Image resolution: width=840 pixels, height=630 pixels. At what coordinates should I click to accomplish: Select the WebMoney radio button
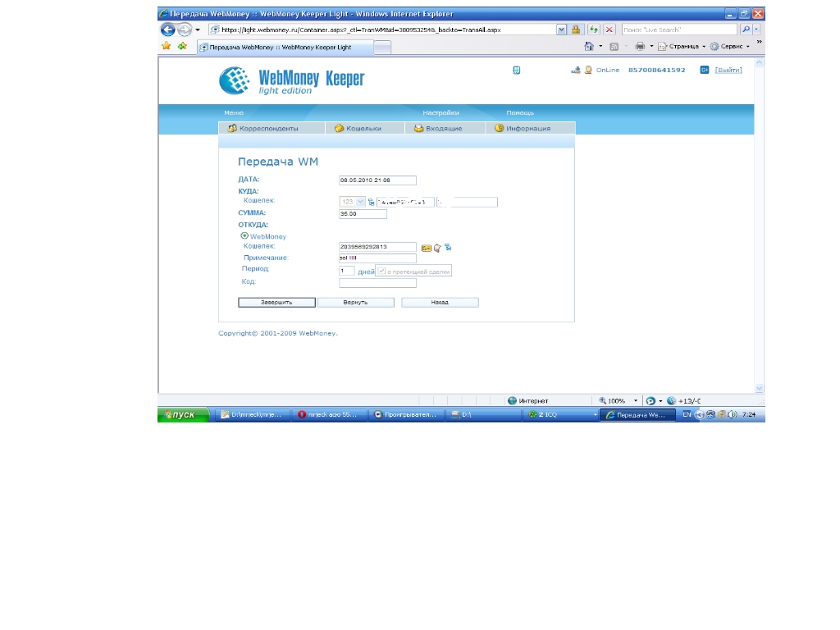pyautogui.click(x=244, y=235)
